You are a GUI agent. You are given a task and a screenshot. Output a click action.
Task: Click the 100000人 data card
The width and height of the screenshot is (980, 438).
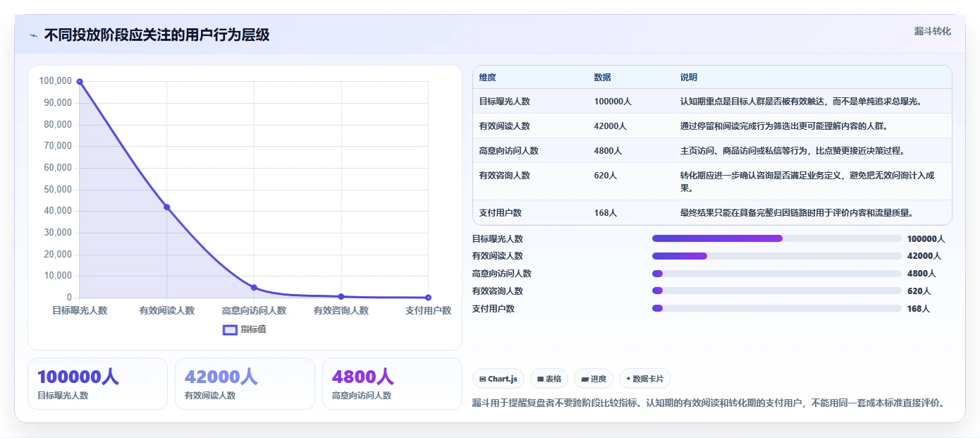(97, 384)
